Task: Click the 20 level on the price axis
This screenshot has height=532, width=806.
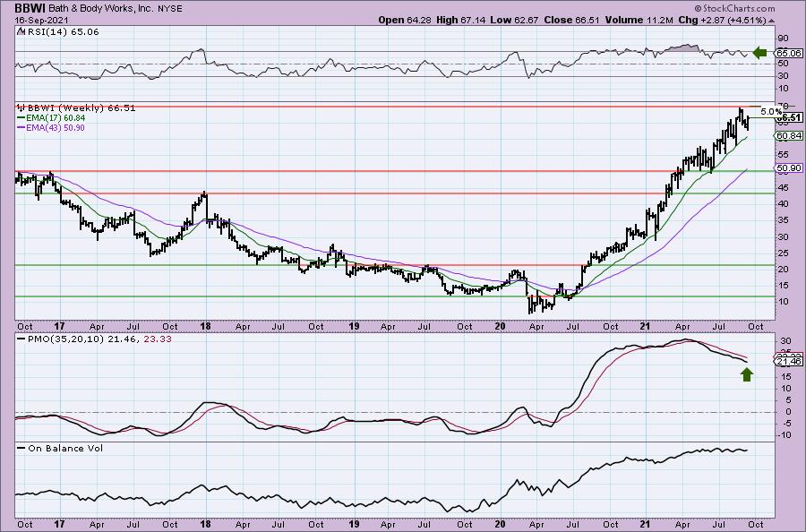Action: click(x=783, y=270)
